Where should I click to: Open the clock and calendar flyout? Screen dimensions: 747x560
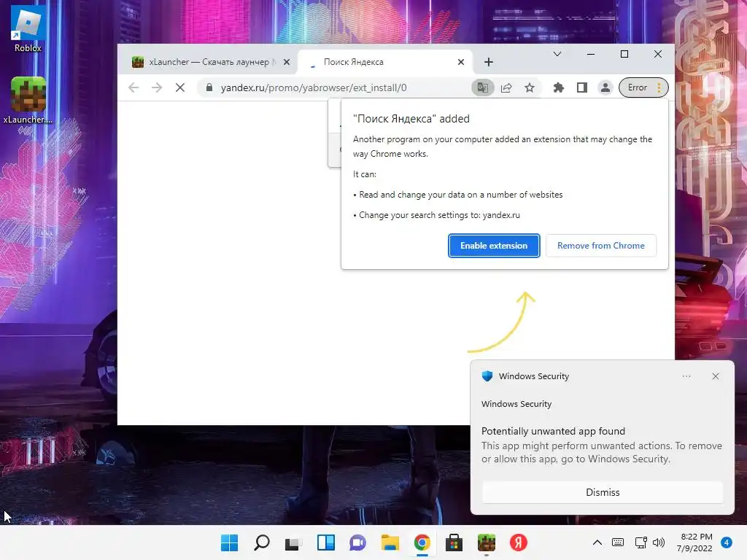click(694, 542)
